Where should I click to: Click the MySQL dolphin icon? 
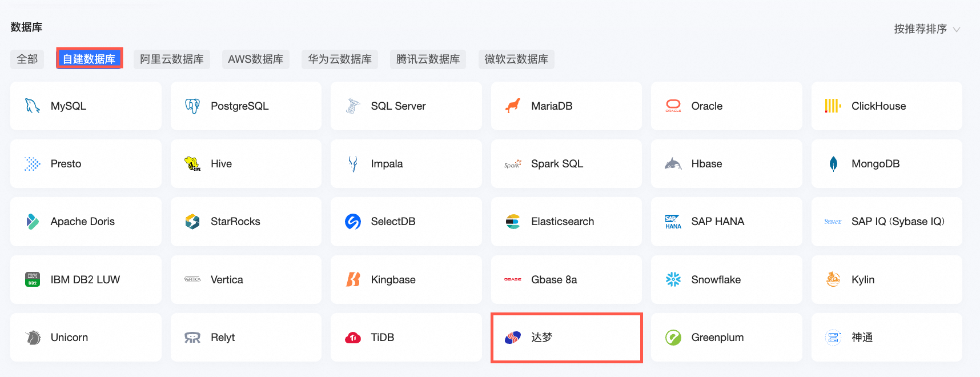33,106
